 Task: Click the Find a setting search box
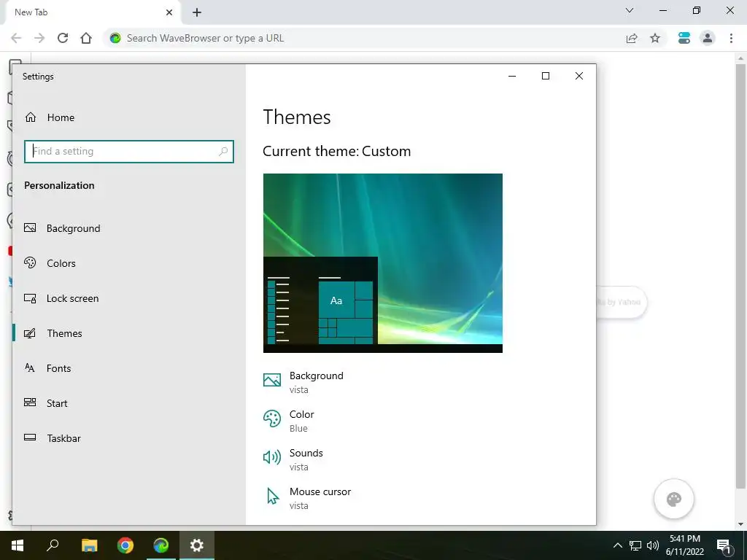coord(128,152)
